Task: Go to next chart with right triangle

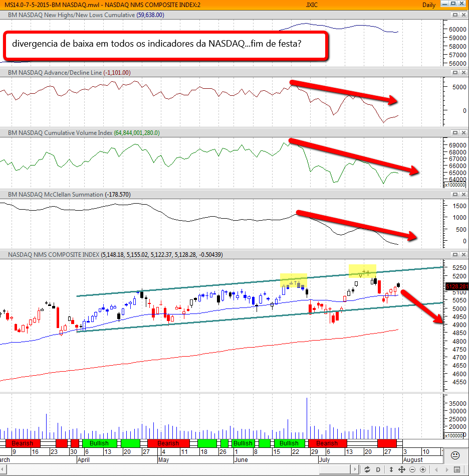Action: 447,469
